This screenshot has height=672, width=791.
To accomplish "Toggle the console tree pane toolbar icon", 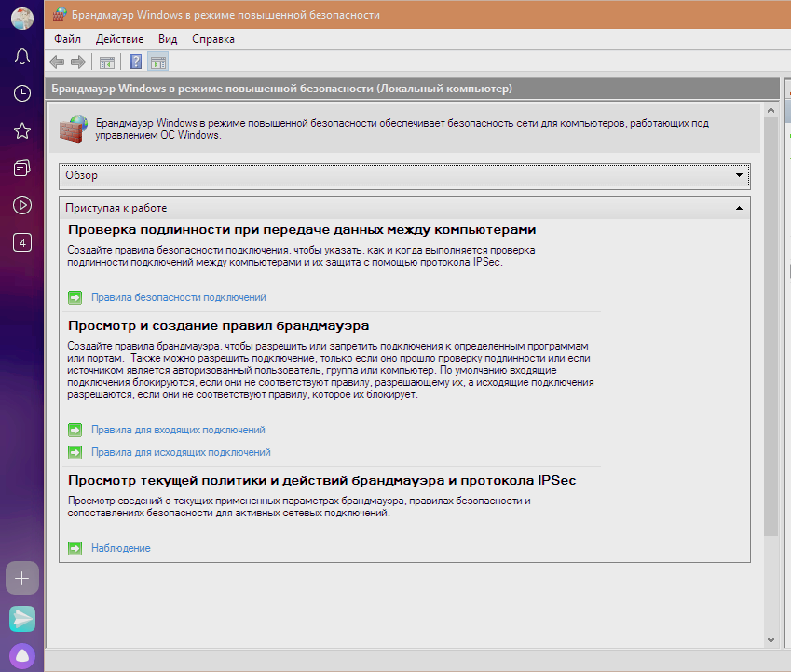I will (x=107, y=62).
